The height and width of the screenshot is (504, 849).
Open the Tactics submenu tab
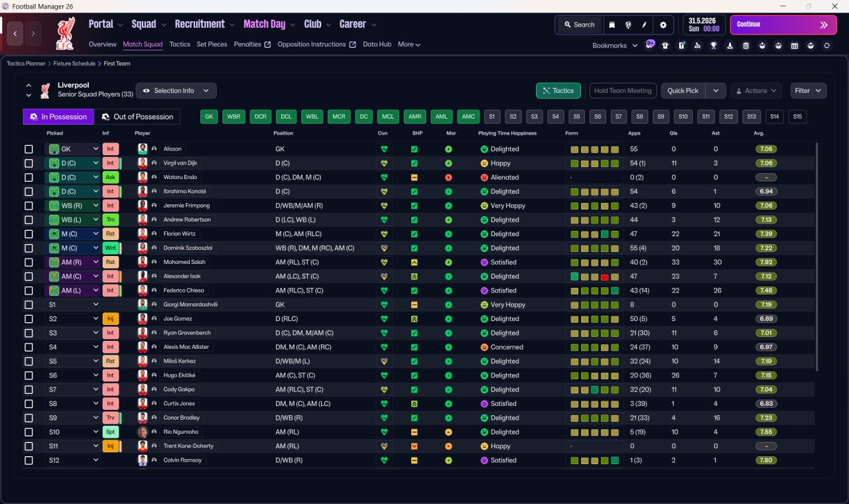tap(180, 44)
